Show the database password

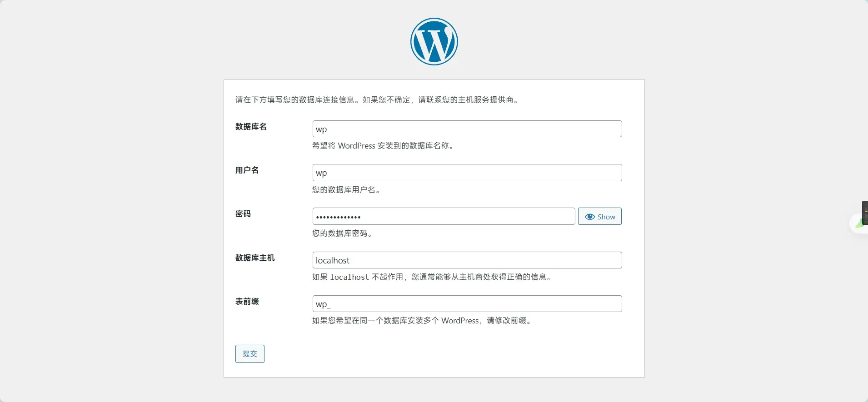[x=599, y=217]
